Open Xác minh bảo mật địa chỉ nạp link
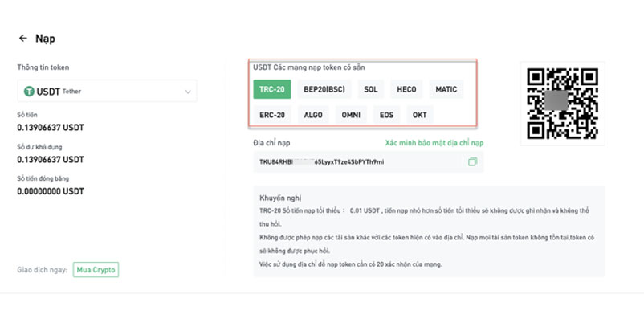The height and width of the screenshot is (335, 644). 434,143
